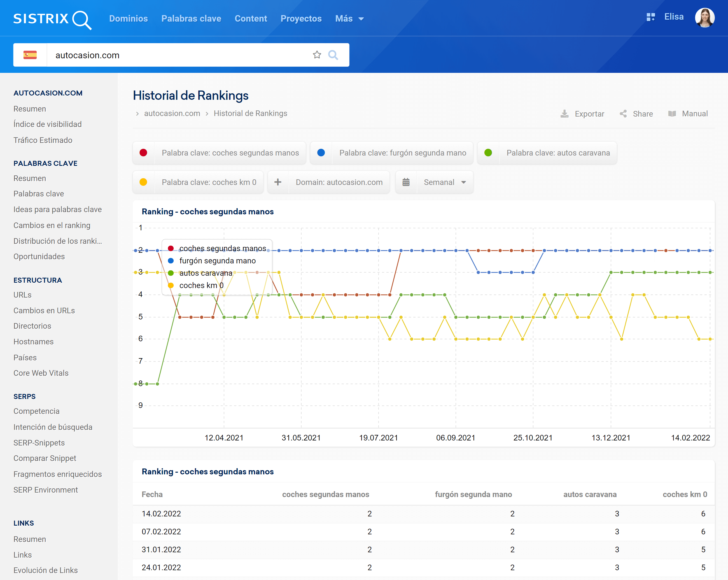Click the plus icon beside Domain: autocasion.com
This screenshot has height=580, width=728.
(x=278, y=182)
